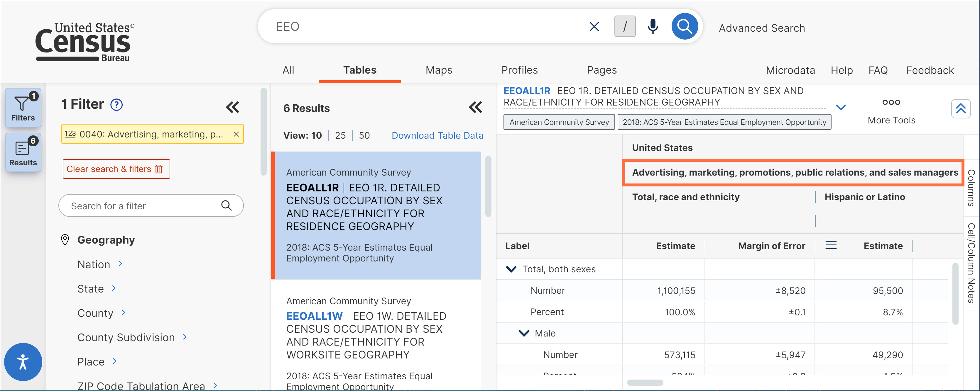Collapse the filter panel via its double chevron
This screenshot has width=980, height=391.
[x=232, y=108]
